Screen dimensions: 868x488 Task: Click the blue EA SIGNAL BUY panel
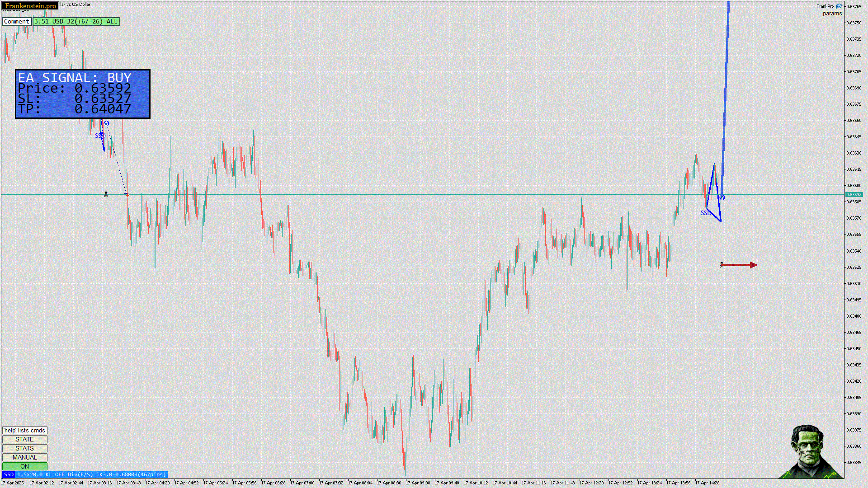[x=83, y=94]
